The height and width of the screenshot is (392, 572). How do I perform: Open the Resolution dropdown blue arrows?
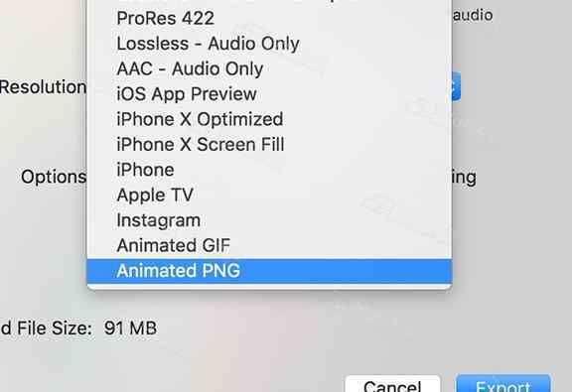456,86
